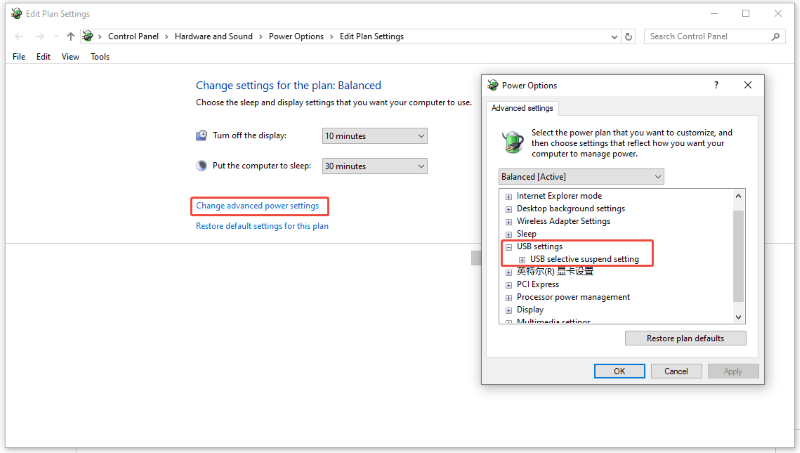Select Internet Explorer mode tree item
Screen dimensions: 800x453
[559, 196]
